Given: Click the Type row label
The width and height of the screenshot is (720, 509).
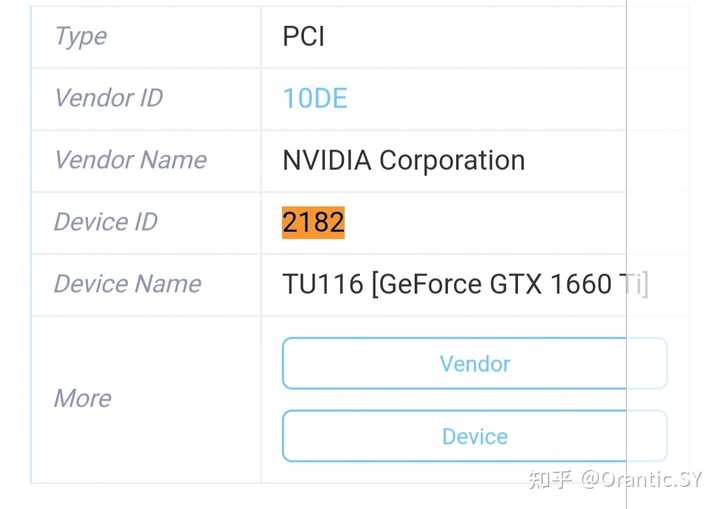Looking at the screenshot, I should (81, 37).
